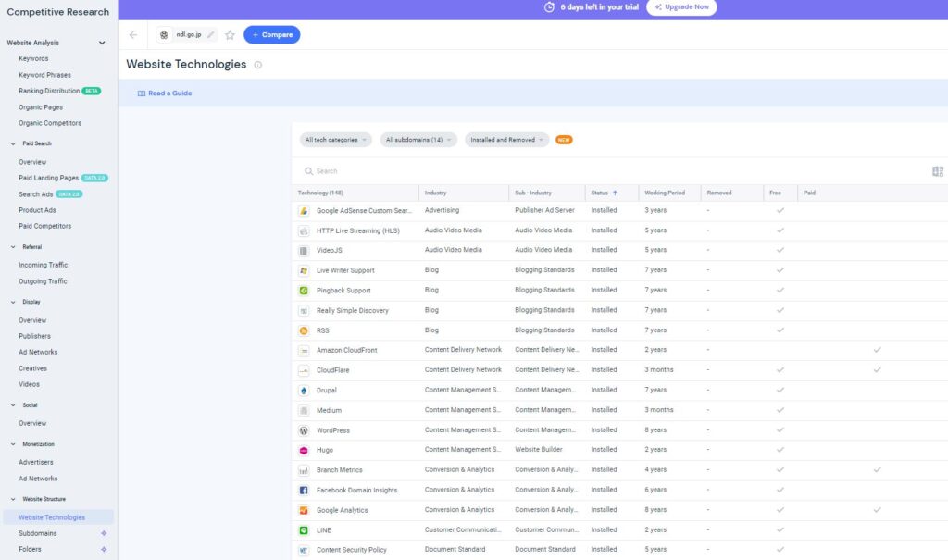Collapse the Website Analysis section
Screen dimensions: 948x560
pos(102,43)
